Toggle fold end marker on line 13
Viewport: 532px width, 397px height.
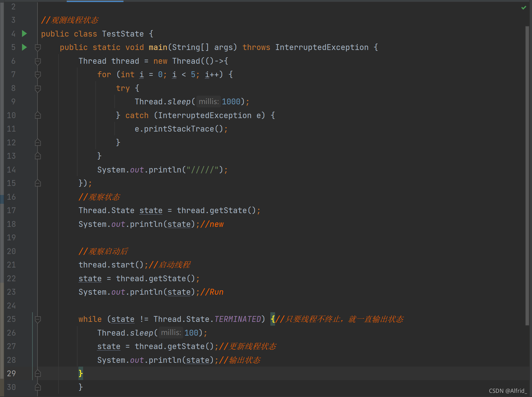(38, 156)
